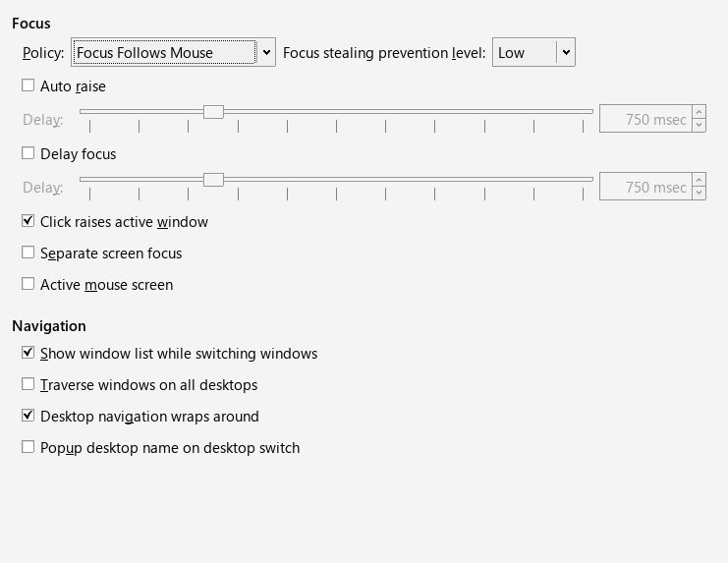This screenshot has height=563, width=728.
Task: Increase the Delay focus value with up arrow
Action: pyautogui.click(x=699, y=181)
